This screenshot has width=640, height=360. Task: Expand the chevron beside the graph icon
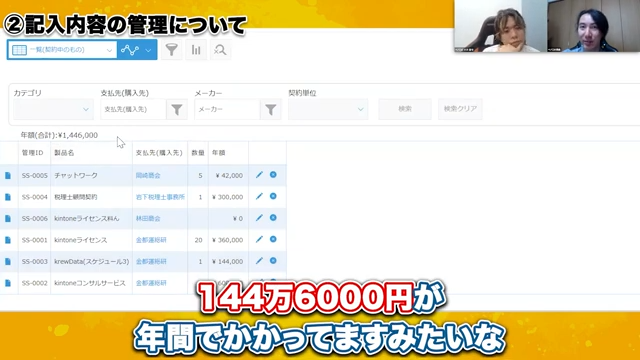(x=148, y=50)
